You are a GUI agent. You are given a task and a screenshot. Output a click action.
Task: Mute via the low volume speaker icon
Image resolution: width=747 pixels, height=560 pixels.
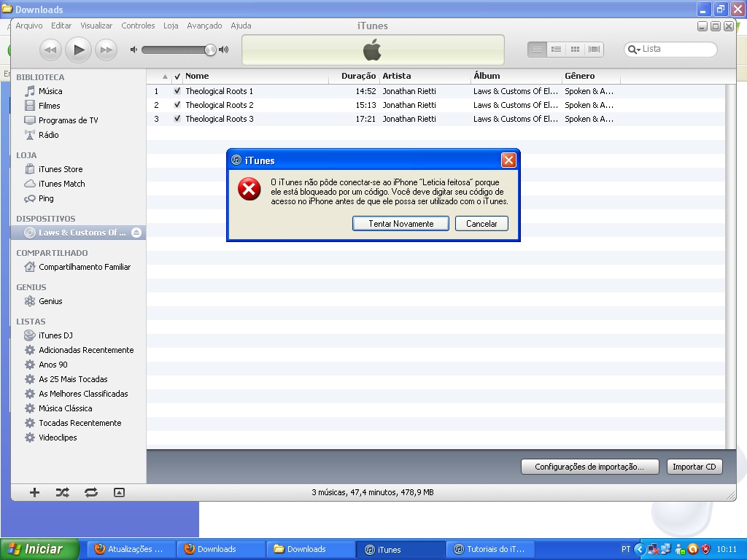pyautogui.click(x=134, y=50)
